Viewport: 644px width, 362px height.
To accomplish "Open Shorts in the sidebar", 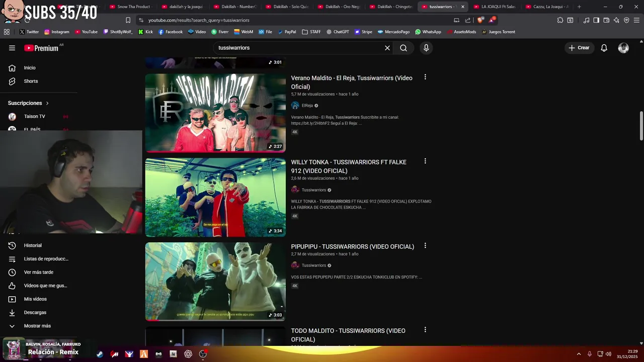I will [31, 81].
